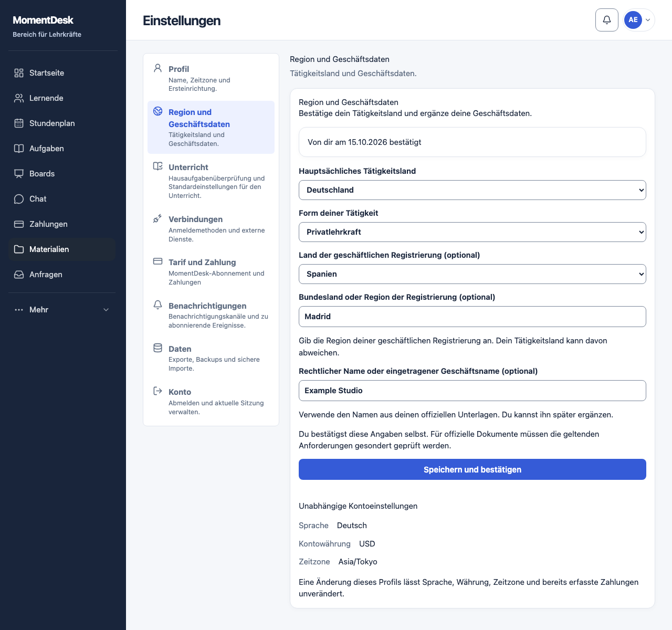Click the Profil person icon
The height and width of the screenshot is (630, 672).
[157, 68]
